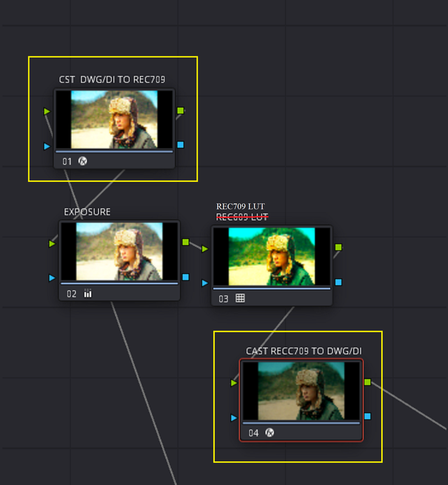Click the color bars icon on node 02
Image resolution: width=448 pixels, height=485 pixels.
pos(88,293)
